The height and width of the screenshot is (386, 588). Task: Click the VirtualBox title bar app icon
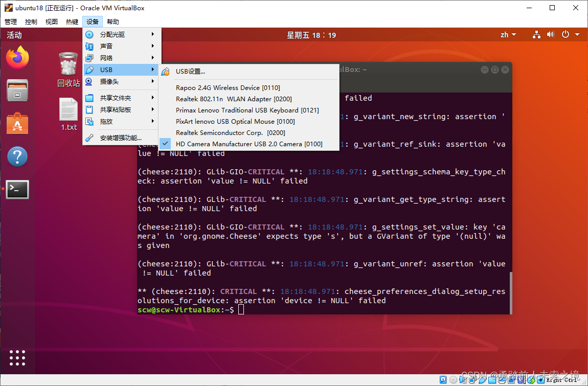8,8
